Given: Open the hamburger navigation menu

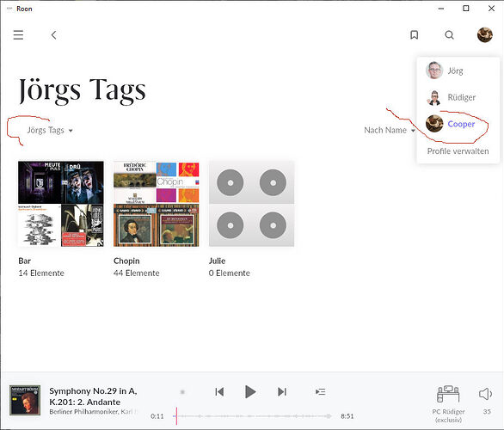Looking at the screenshot, I should point(18,34).
